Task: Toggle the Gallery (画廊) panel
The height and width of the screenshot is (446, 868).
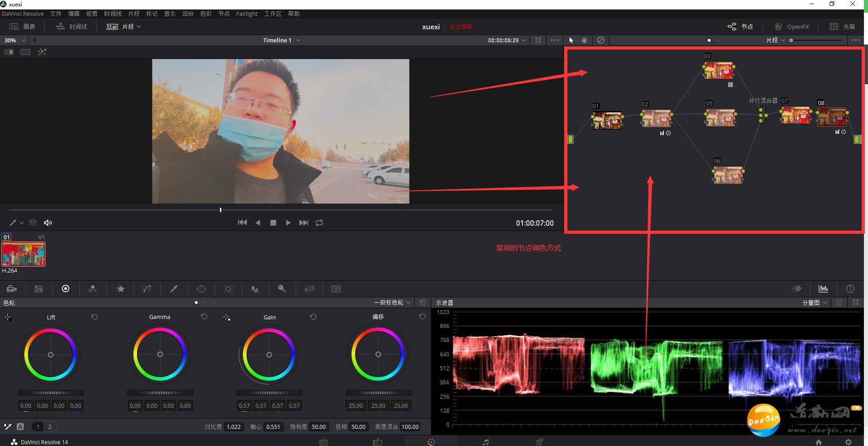Action: (22, 27)
